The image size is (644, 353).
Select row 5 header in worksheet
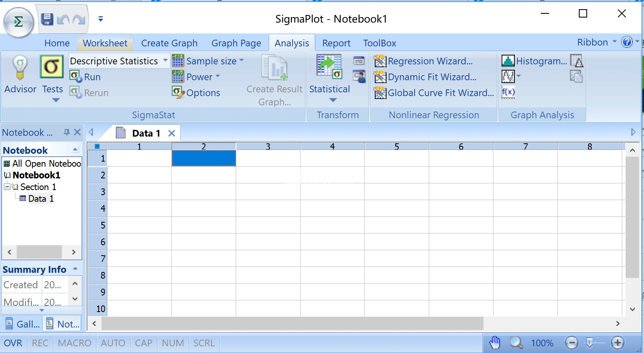[x=97, y=225]
